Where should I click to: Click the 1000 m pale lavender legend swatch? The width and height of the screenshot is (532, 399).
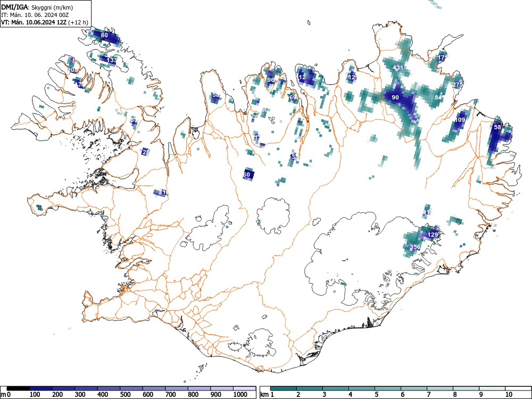[244, 388]
